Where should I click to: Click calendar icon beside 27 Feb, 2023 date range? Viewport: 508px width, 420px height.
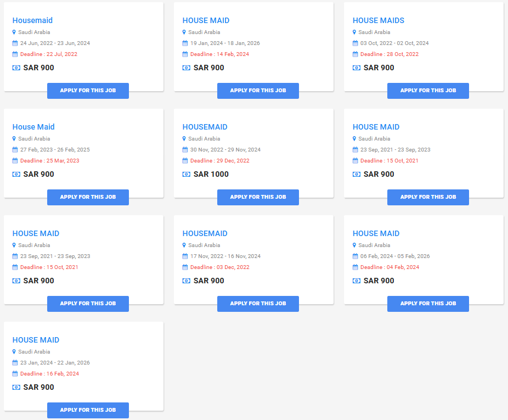[x=15, y=150]
